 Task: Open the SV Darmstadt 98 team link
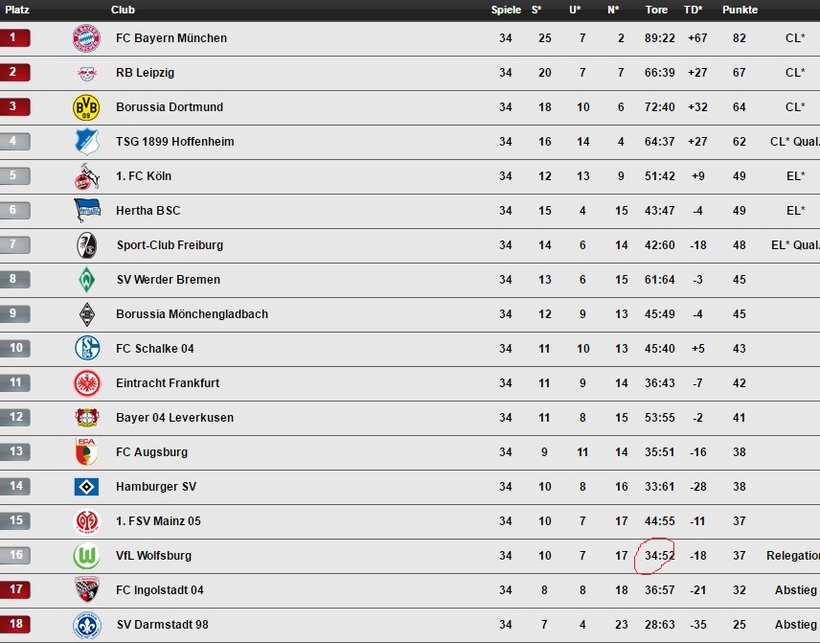click(x=162, y=625)
